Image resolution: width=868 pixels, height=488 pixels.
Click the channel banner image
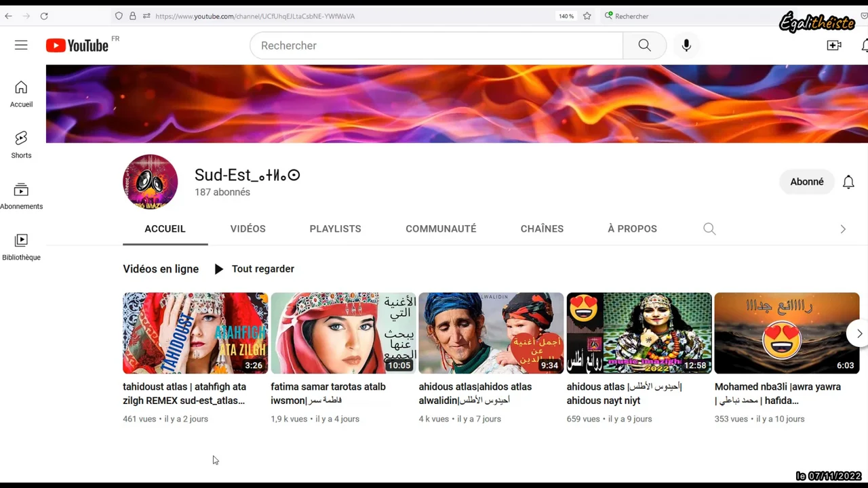pos(457,104)
